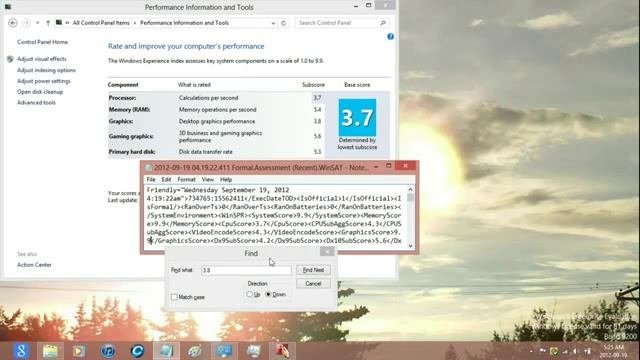The width and height of the screenshot is (640, 360).
Task: Show hidden system tray icons
Action: (x=531, y=351)
